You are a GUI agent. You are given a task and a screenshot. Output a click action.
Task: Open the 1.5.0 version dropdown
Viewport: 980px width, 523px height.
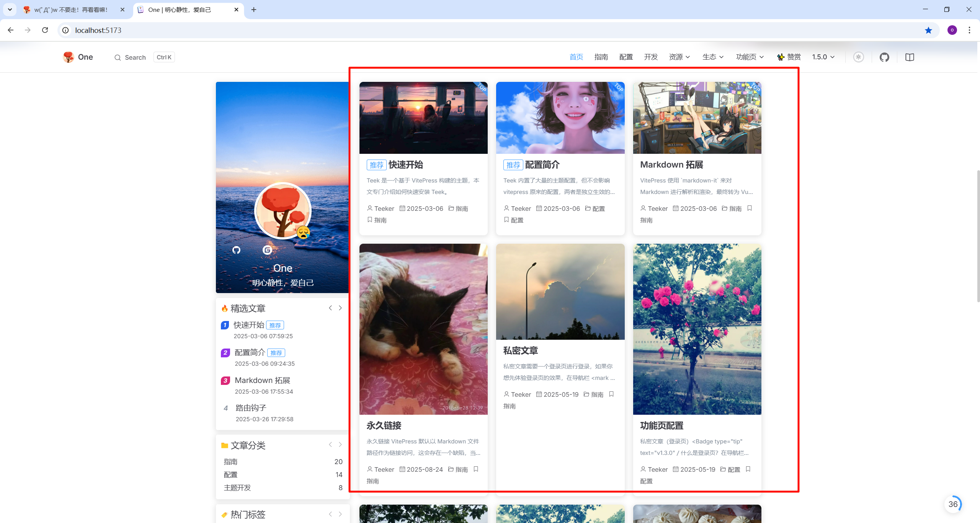(823, 57)
